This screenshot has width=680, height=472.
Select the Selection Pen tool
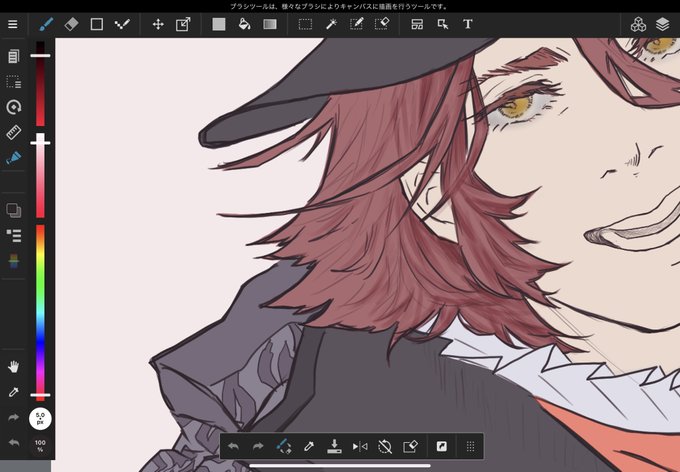(x=356, y=24)
